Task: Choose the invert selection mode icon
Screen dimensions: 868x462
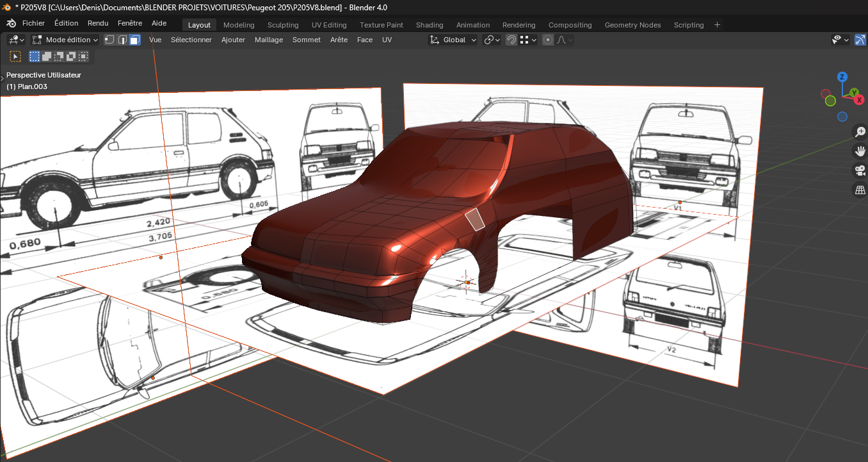Action: pyautogui.click(x=71, y=56)
